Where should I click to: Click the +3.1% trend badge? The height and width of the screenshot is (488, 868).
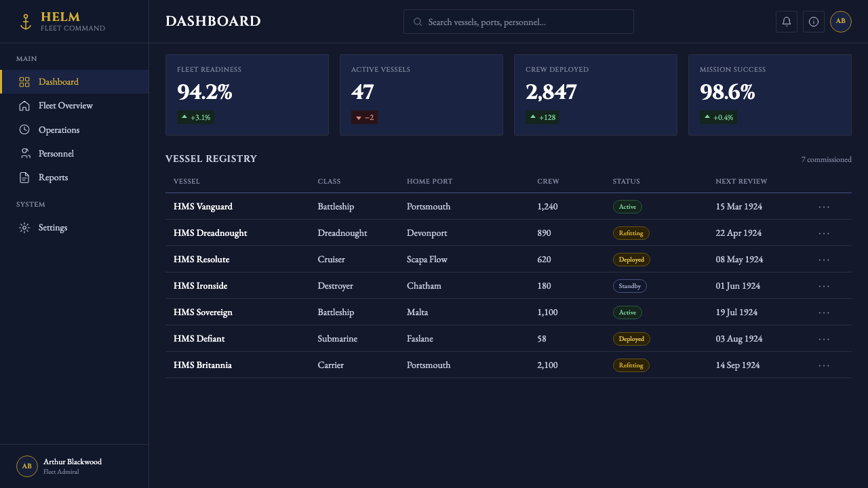point(196,117)
